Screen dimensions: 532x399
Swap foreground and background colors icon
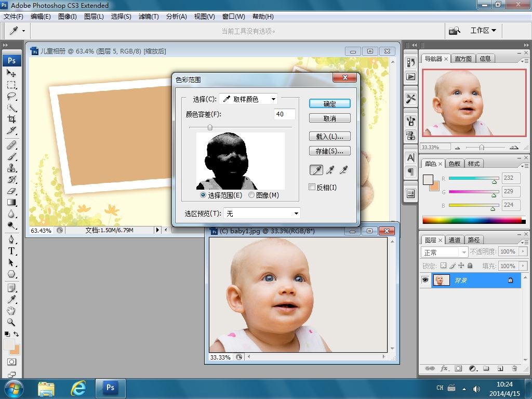point(16,334)
